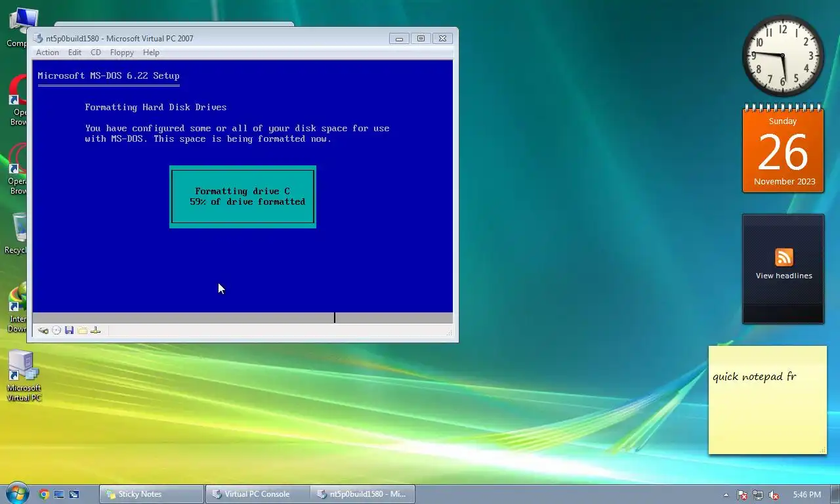Show hidden tray icons arrow
Screen dimensions: 840x504
coord(726,495)
